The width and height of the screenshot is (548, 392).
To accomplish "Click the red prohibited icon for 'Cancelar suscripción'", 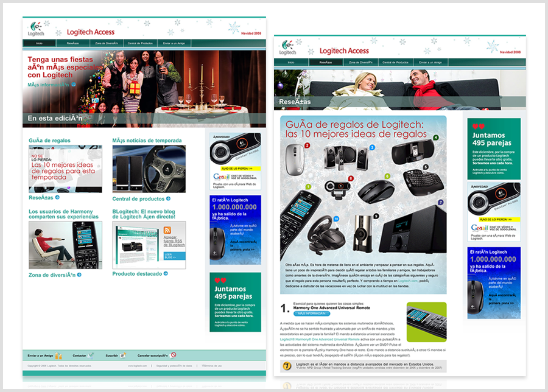I will click(x=174, y=355).
